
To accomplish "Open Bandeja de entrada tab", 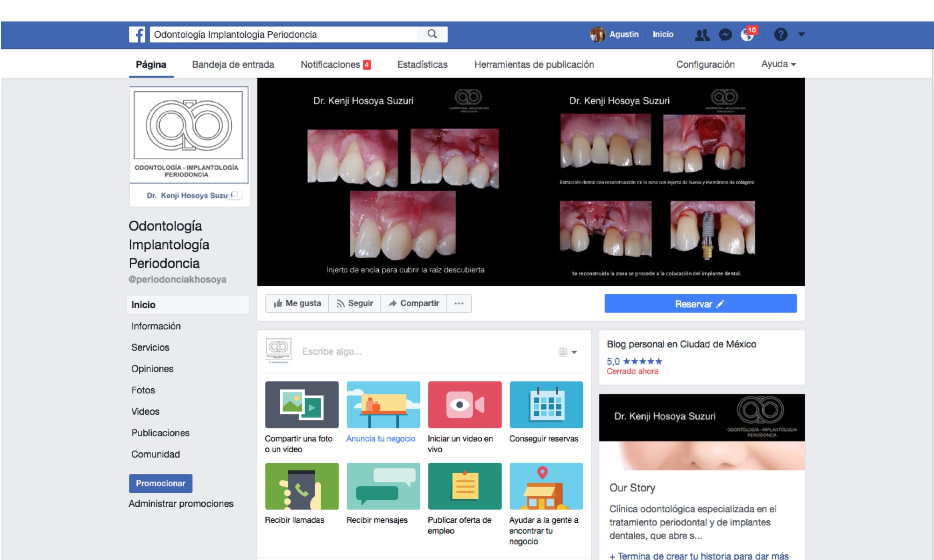I will tap(233, 64).
